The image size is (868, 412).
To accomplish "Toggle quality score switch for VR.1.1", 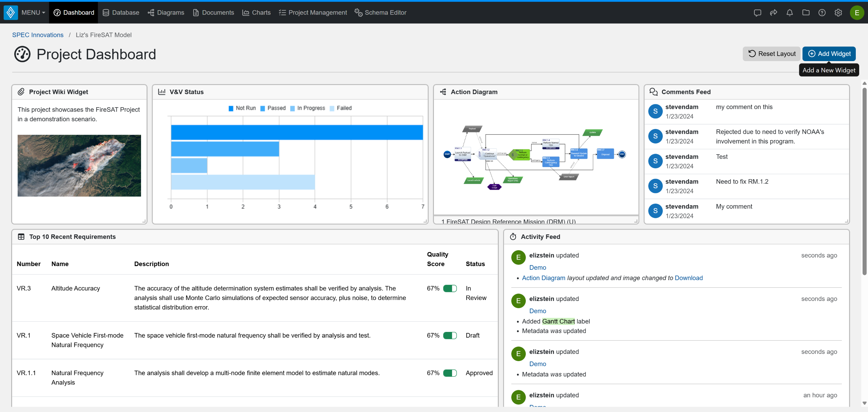I will click(450, 373).
